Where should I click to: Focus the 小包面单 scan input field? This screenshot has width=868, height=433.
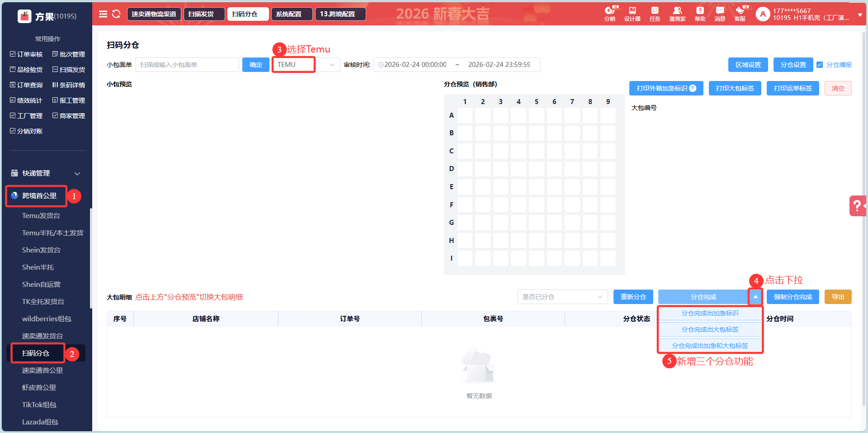(x=187, y=65)
